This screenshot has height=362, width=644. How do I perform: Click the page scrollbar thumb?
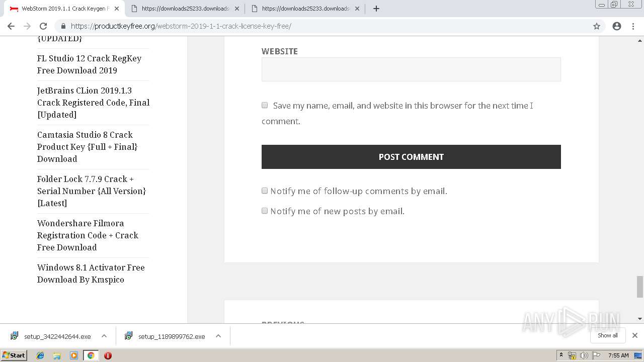coord(640,287)
